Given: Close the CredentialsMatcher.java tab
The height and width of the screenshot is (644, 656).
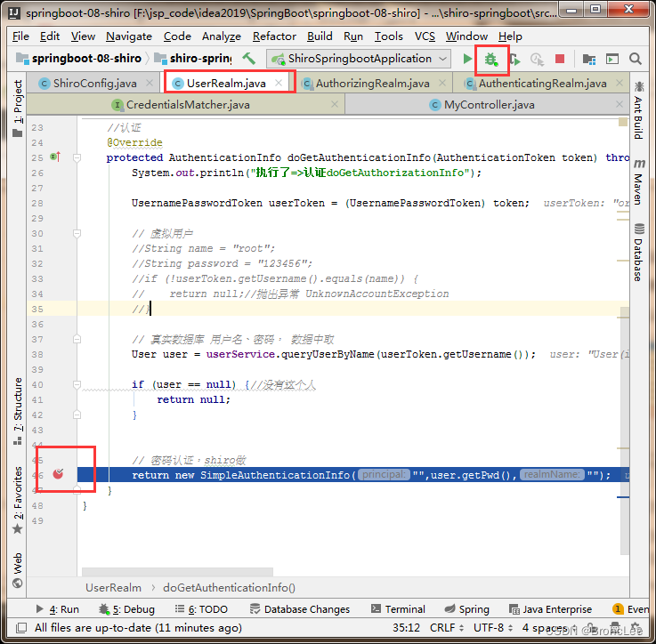Looking at the screenshot, I should [335, 104].
